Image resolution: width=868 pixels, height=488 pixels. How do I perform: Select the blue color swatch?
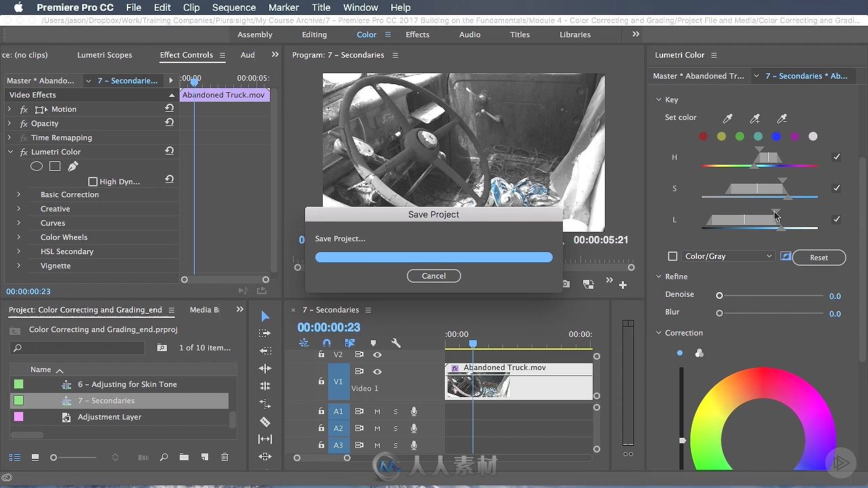[776, 136]
